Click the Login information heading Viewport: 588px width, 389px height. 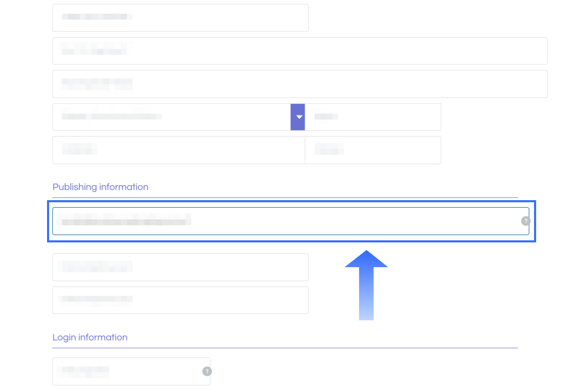point(90,337)
